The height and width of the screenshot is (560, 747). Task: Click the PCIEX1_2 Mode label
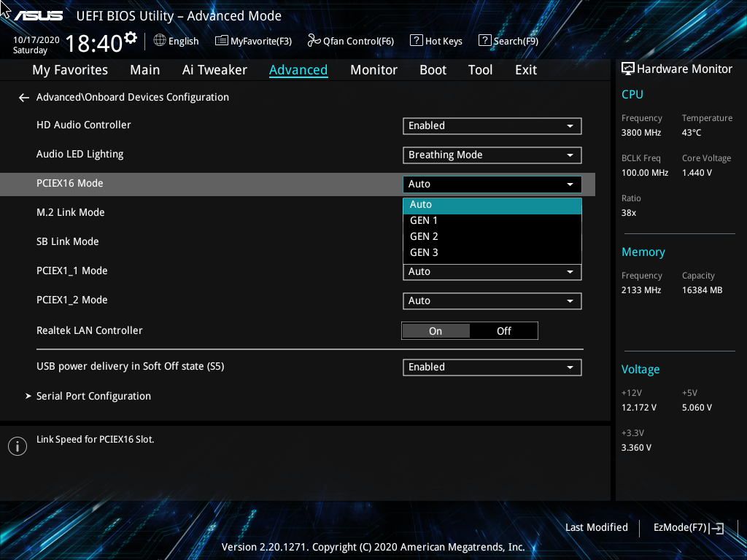[x=72, y=300]
